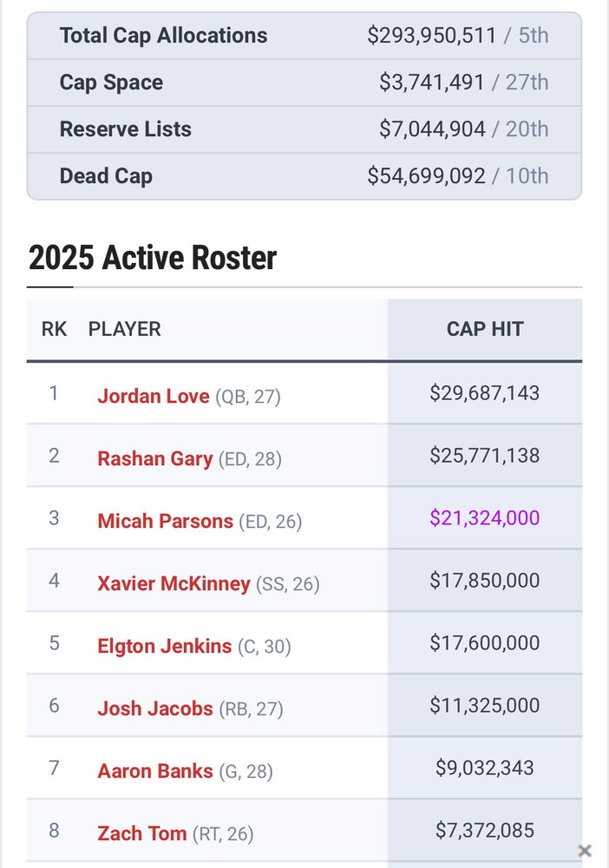Screen dimensions: 609x868
Task: Open Josh Jacobs' player profile
Action: 155,708
